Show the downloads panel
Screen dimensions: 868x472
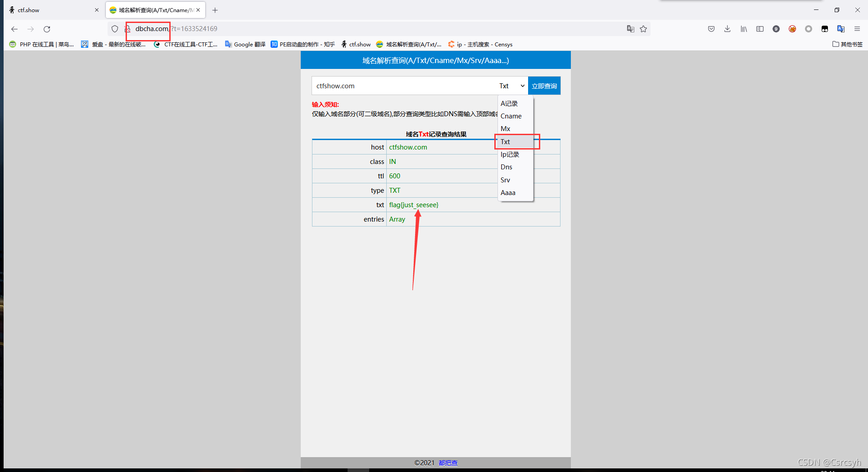coord(728,29)
